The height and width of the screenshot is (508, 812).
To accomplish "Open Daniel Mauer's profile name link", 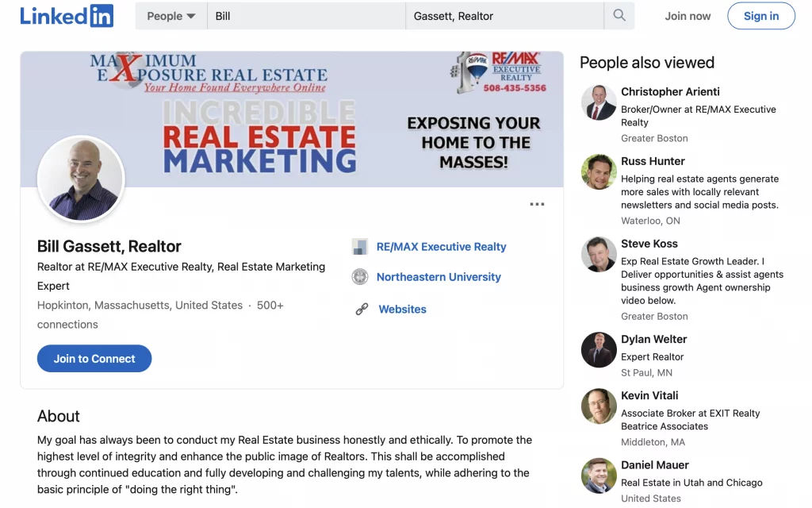I will pyautogui.click(x=654, y=465).
